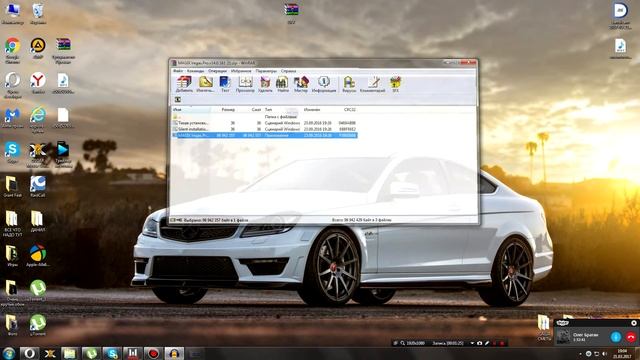This screenshot has height=360, width=640.
Task: Click the Добавить (Add) toolbar icon in WinRAR
Action: point(184,84)
